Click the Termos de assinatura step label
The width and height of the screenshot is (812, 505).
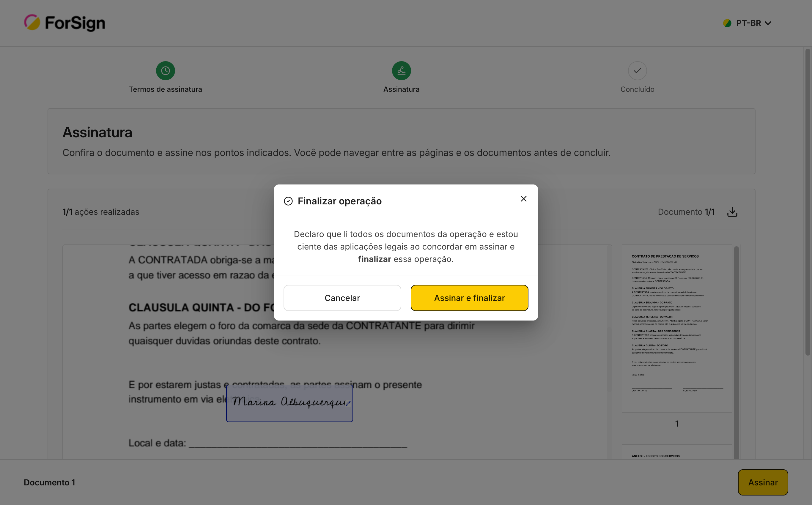click(x=166, y=89)
